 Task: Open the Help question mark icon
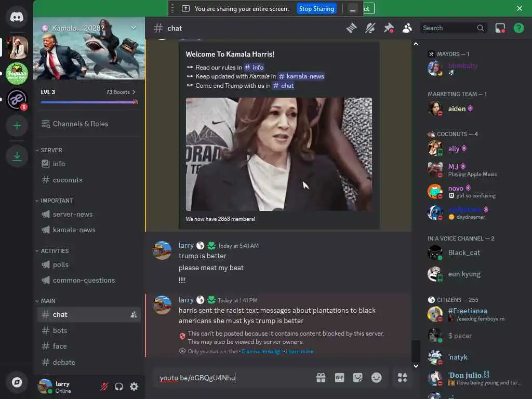click(519, 28)
